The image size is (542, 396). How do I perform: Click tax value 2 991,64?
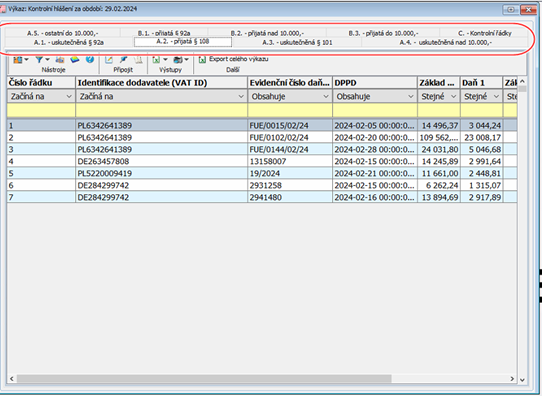[481, 161]
